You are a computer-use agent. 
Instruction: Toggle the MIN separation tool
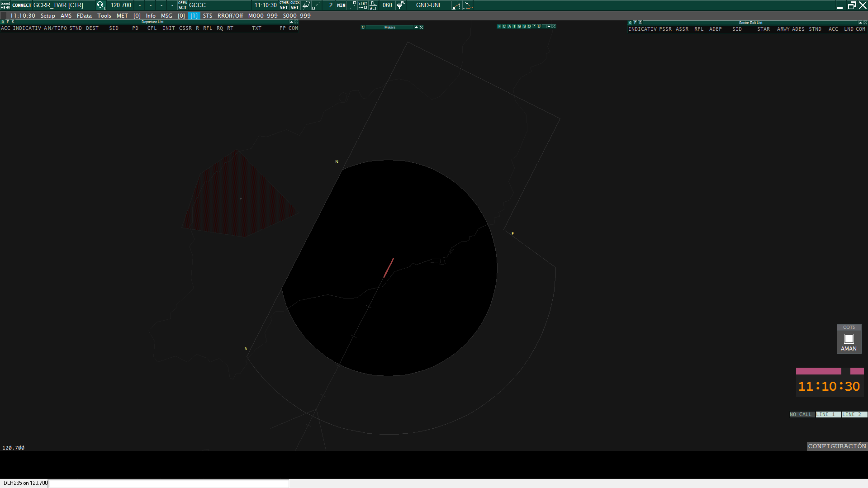tap(341, 5)
